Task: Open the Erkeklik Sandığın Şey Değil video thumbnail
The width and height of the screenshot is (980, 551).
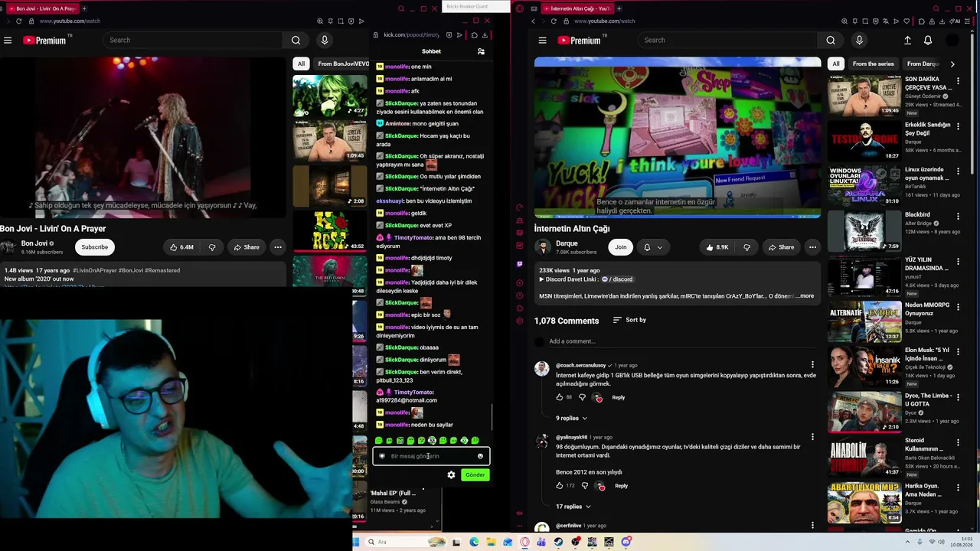Action: [x=864, y=141]
